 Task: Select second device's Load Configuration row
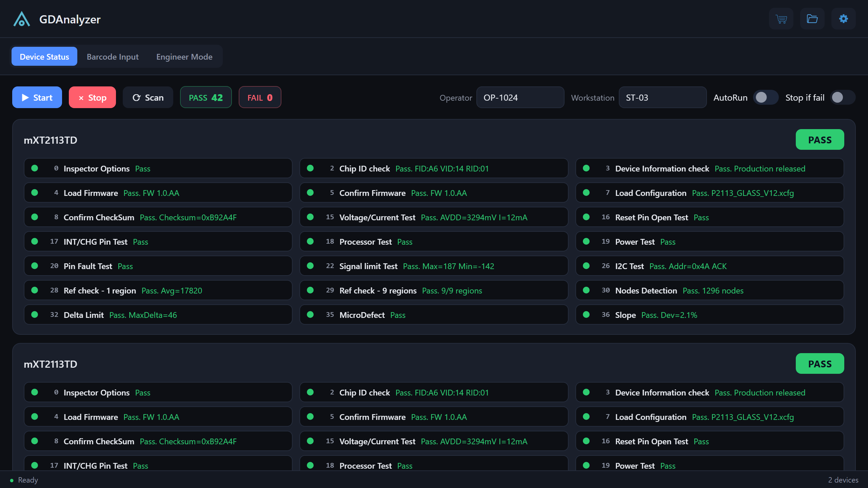(710, 417)
